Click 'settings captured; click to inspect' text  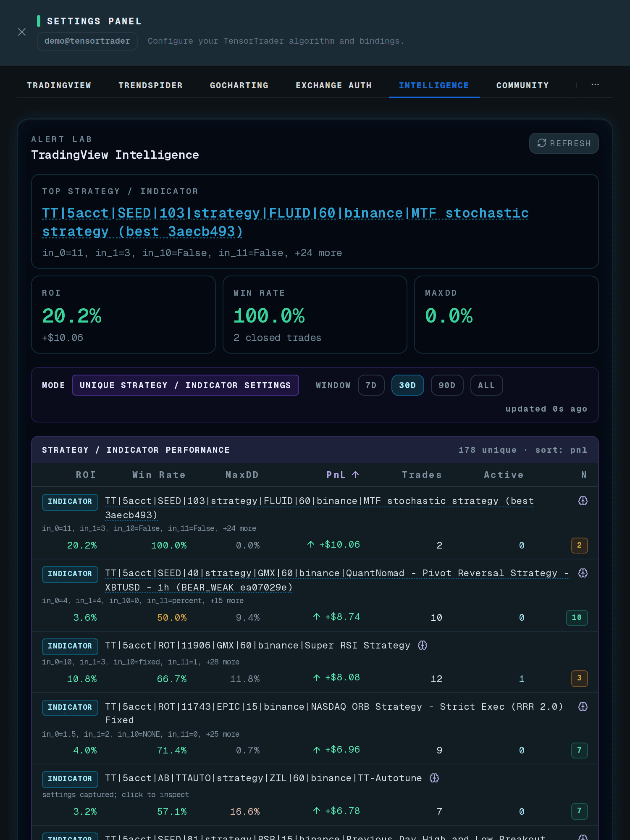click(x=115, y=795)
